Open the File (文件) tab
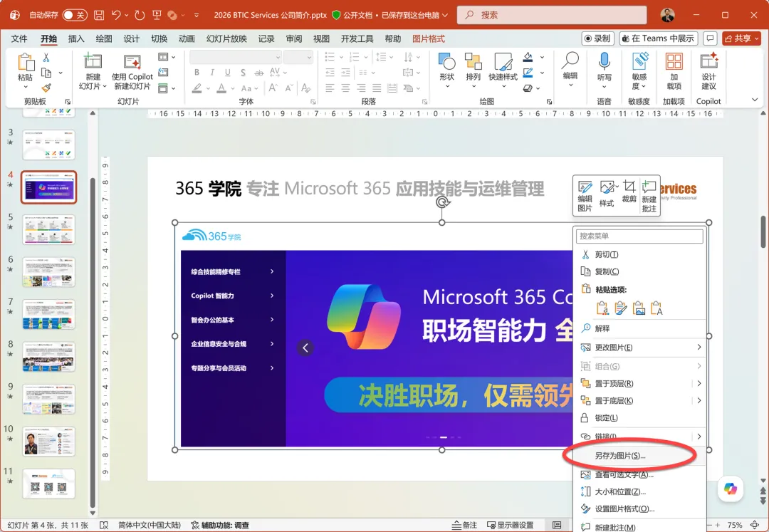 pos(19,38)
